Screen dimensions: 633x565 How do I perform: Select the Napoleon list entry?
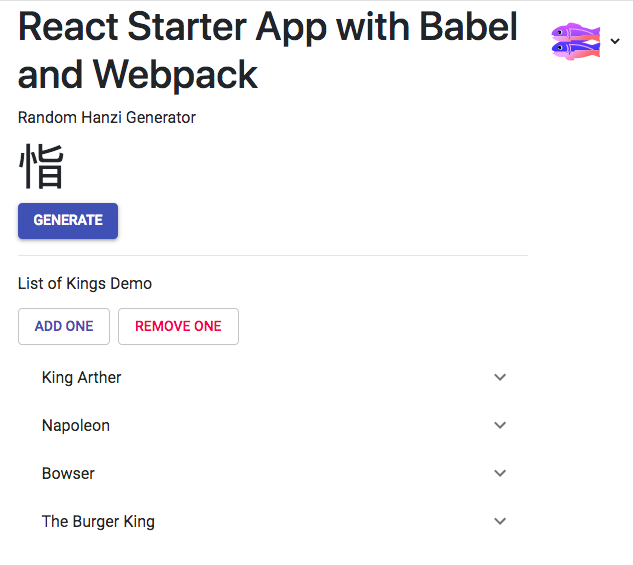(x=76, y=425)
